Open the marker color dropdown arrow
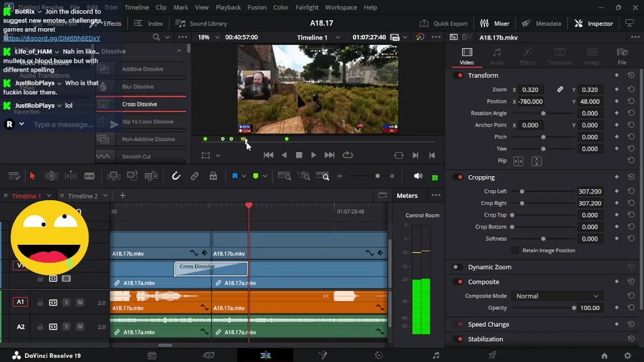644x362 pixels. pos(265,176)
